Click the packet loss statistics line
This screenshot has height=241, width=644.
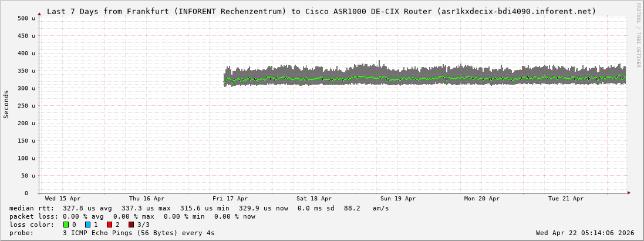point(132,216)
